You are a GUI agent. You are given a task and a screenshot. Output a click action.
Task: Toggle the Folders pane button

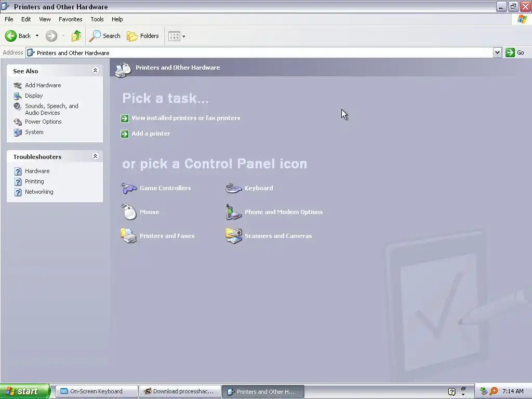point(143,36)
